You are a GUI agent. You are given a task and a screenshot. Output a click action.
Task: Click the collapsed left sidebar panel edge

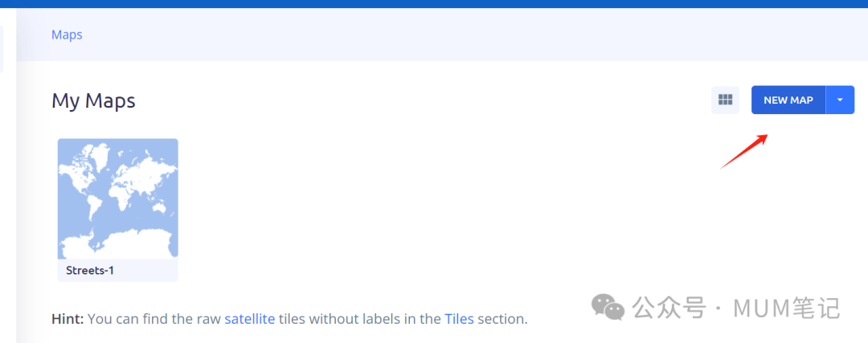click(2, 49)
